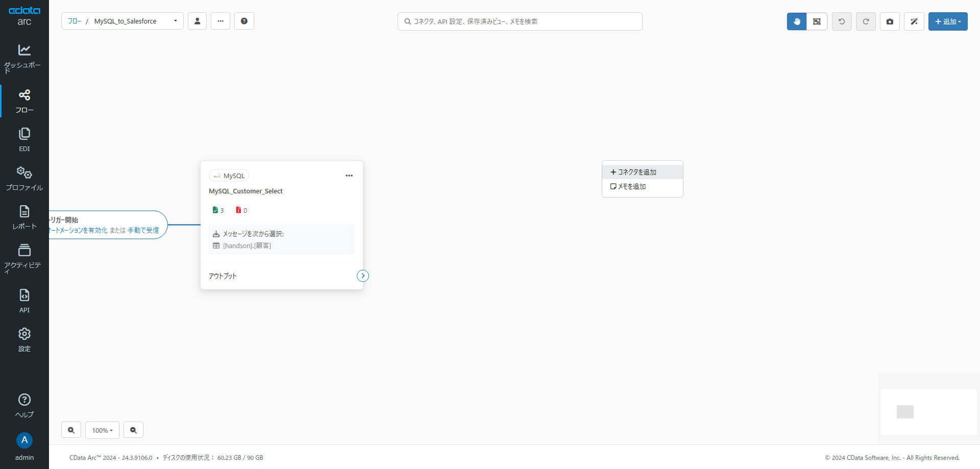The width and height of the screenshot is (980, 469).
Task: Open the MySQL connector card ellipsis menu
Action: [349, 176]
